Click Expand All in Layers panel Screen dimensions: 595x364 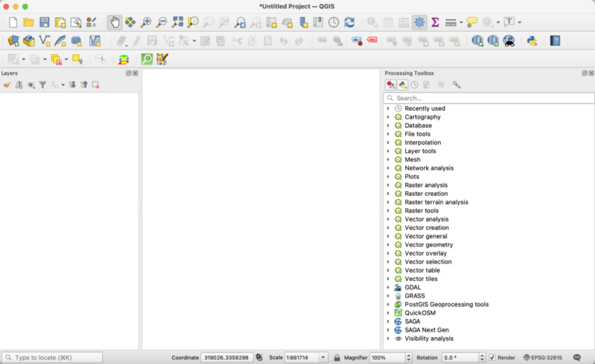pyautogui.click(x=72, y=85)
